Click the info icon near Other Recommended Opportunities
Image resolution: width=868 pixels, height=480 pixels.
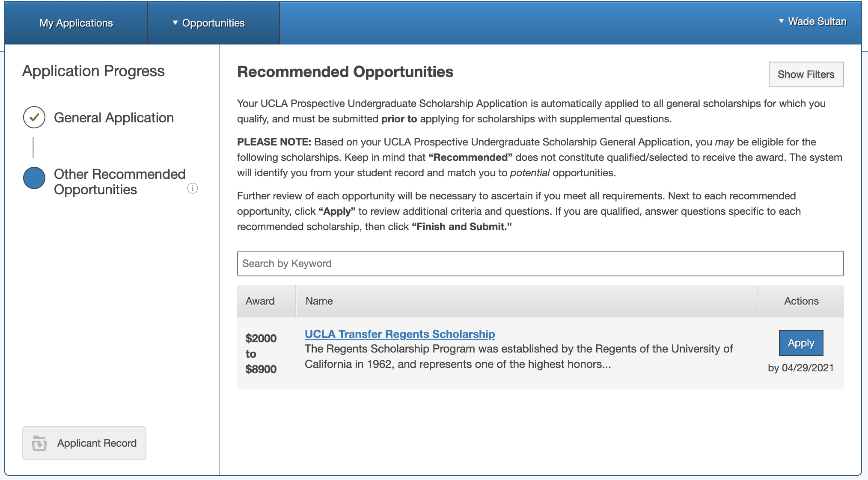[193, 188]
